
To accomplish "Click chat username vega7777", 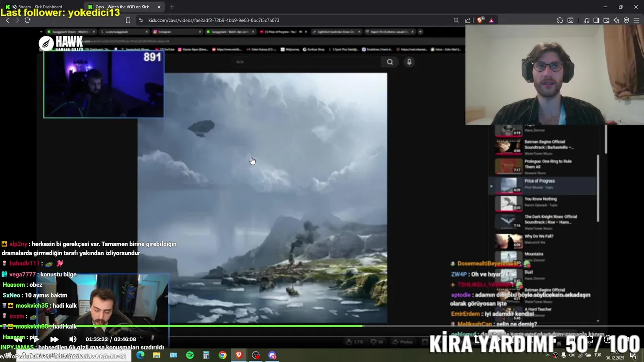I will pos(22,274).
